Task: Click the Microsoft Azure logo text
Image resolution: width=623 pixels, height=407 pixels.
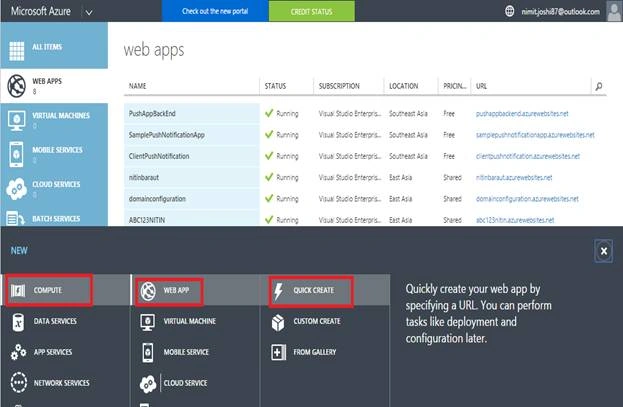Action: [41, 11]
